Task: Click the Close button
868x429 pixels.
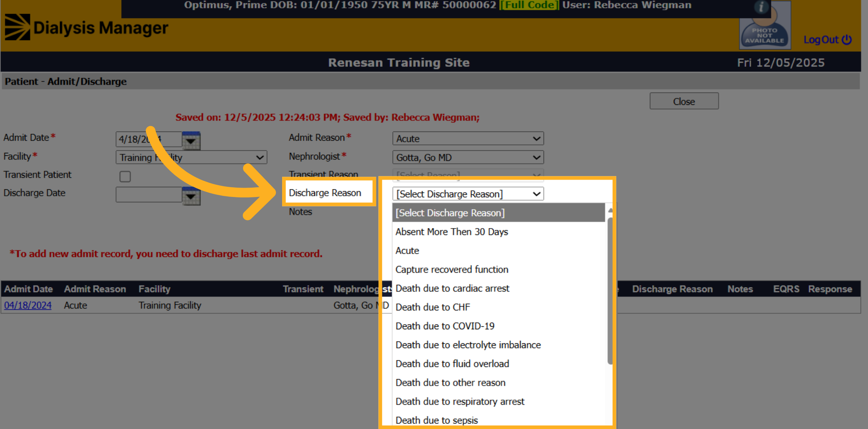Action: pos(684,101)
